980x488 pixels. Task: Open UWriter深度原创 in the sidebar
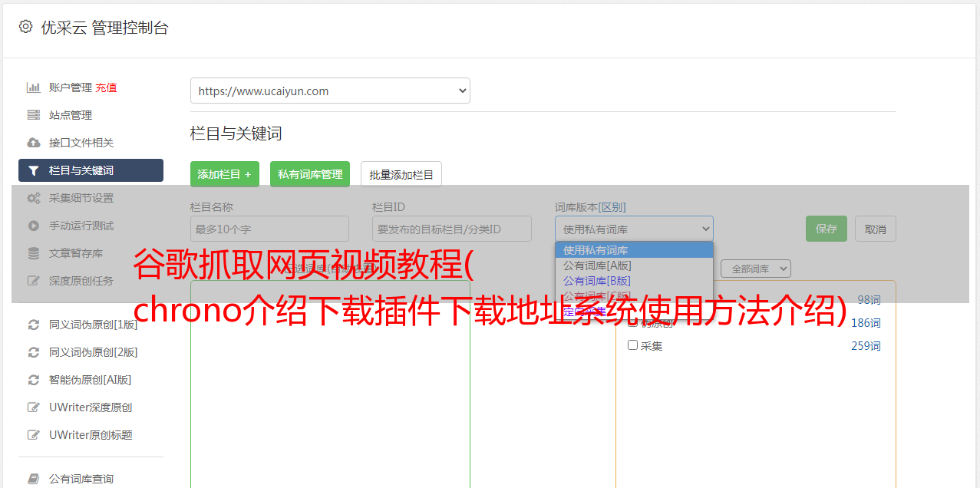(x=91, y=407)
